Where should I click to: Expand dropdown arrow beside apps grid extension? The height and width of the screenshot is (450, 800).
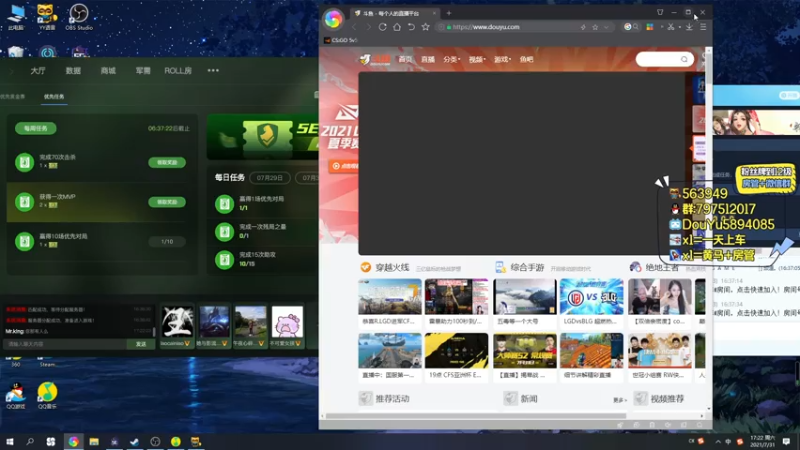662,27
